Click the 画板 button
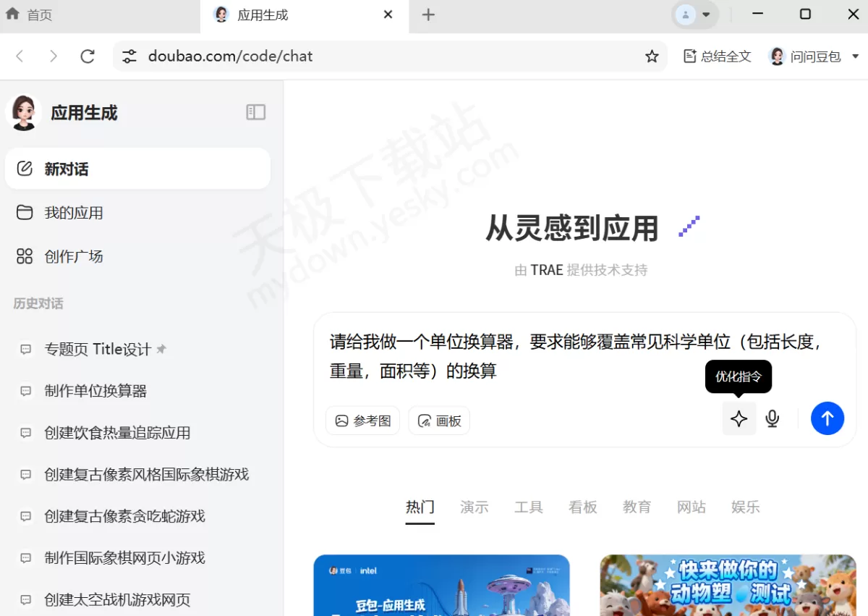Screen dimensions: 868x616 pos(439,421)
